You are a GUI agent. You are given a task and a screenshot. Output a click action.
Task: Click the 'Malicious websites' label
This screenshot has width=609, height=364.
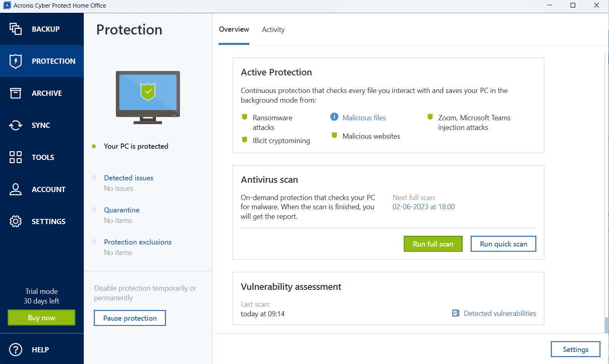pos(371,136)
